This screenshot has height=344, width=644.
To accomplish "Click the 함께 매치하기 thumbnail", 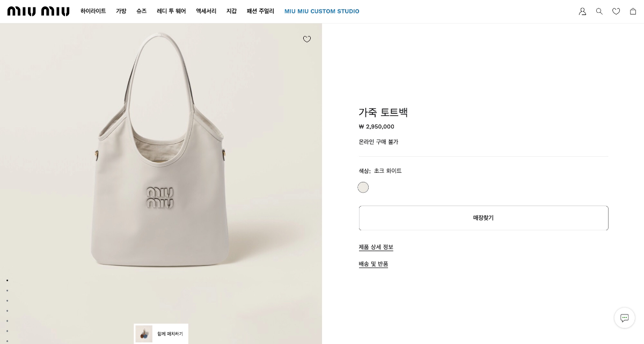I will point(161,334).
